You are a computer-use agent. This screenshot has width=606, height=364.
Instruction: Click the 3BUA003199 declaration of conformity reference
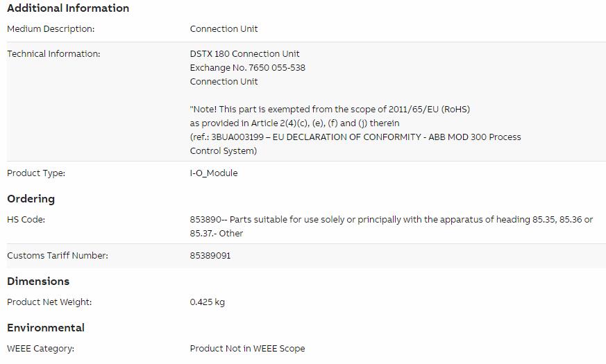(355, 144)
